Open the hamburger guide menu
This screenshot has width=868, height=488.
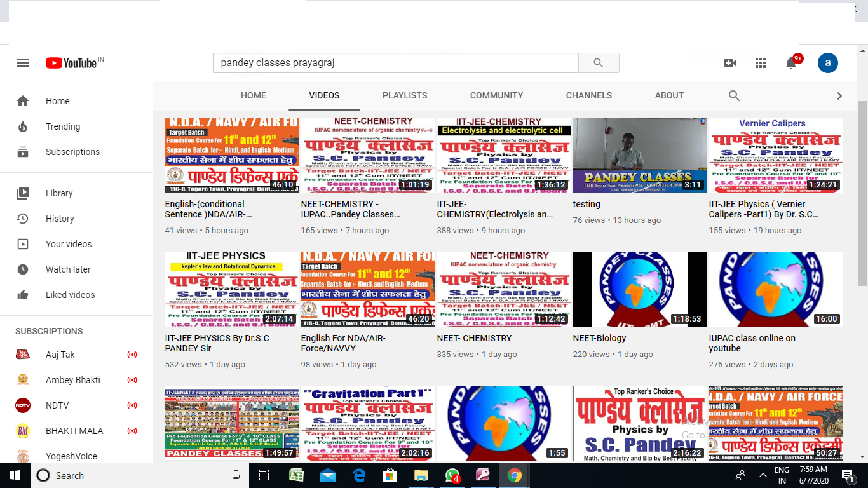pyautogui.click(x=23, y=63)
